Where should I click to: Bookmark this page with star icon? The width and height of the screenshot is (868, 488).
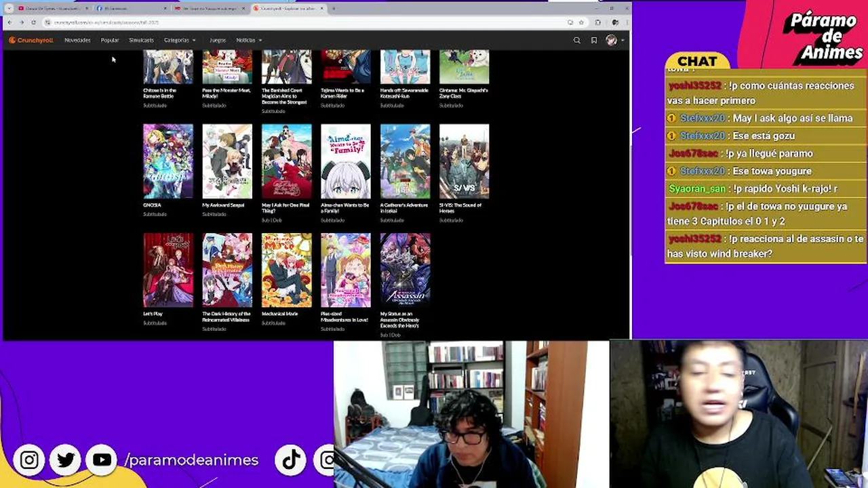(581, 22)
